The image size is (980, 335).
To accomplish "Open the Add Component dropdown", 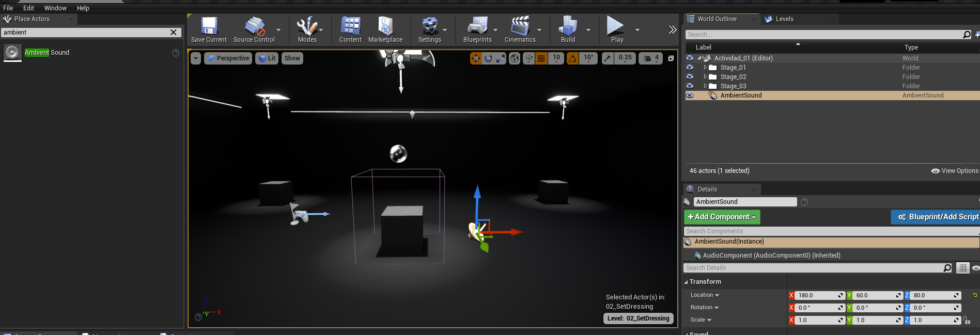I will pos(722,217).
